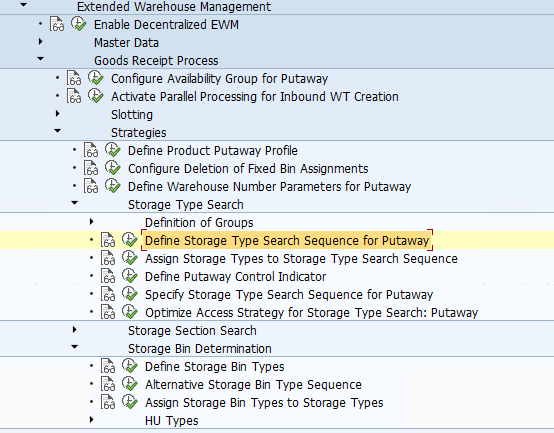Execute activity icon for Define Warehouse Number Parameters

pos(113,186)
